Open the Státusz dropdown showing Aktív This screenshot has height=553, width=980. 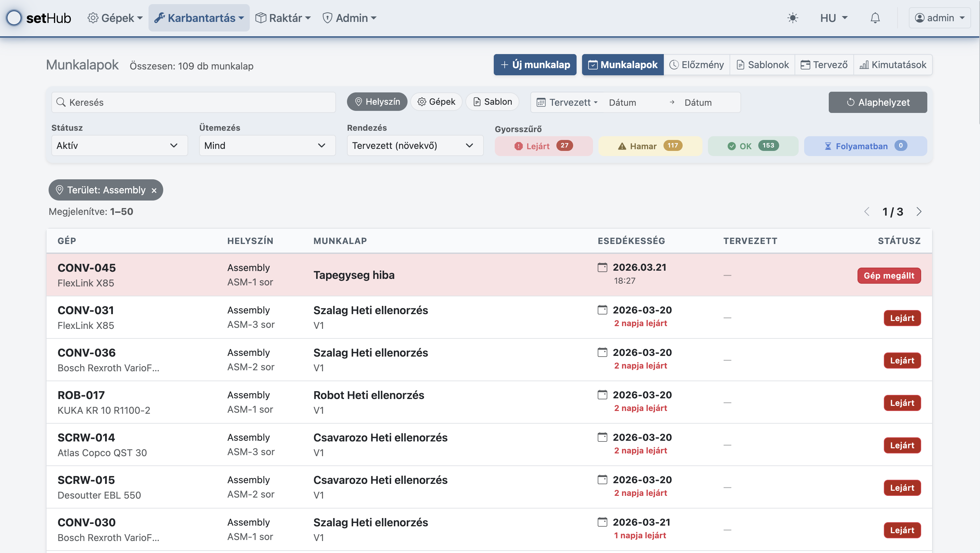[119, 145]
